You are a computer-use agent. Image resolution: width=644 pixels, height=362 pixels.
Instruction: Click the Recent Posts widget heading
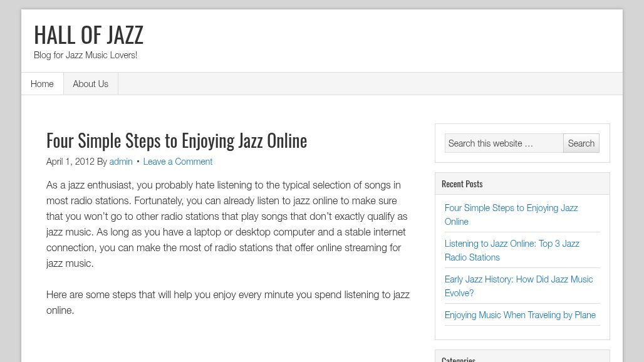click(462, 184)
